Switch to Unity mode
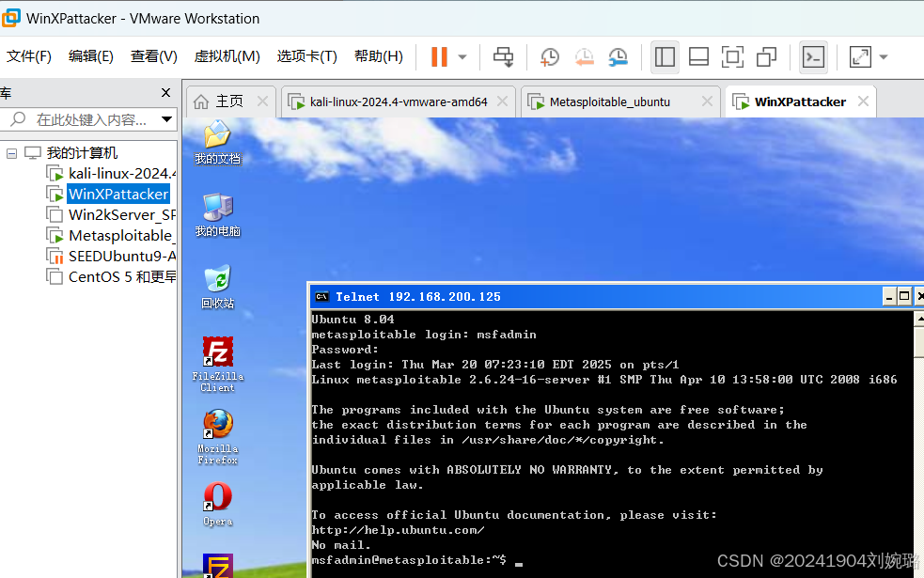 click(x=766, y=57)
